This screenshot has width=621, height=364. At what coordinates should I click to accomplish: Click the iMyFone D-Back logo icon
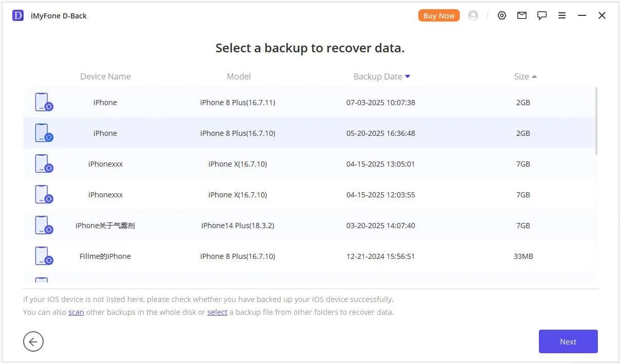click(18, 16)
